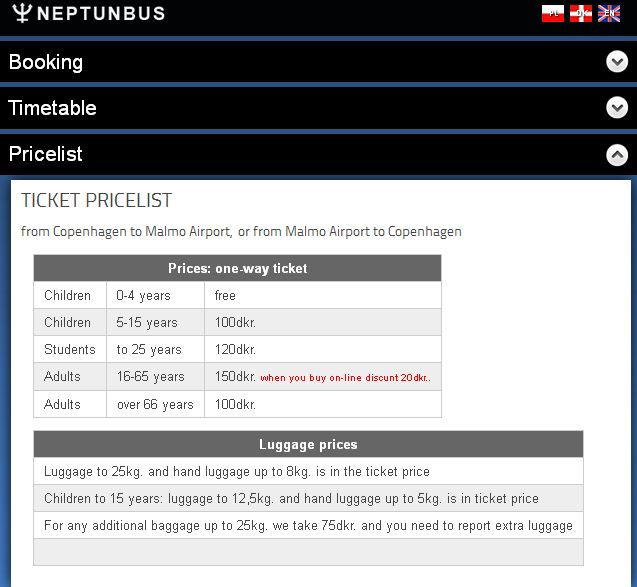
Task: Click the TICKET PRICELIST heading
Action: click(97, 201)
